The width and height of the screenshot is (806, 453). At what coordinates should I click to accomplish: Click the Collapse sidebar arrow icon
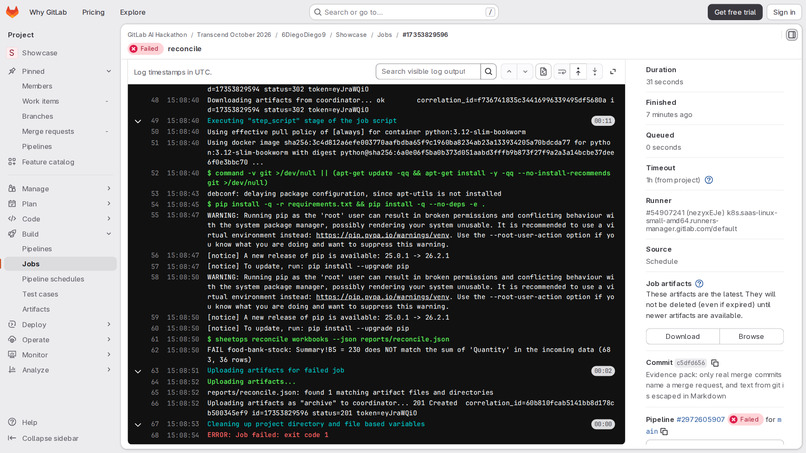point(12,438)
